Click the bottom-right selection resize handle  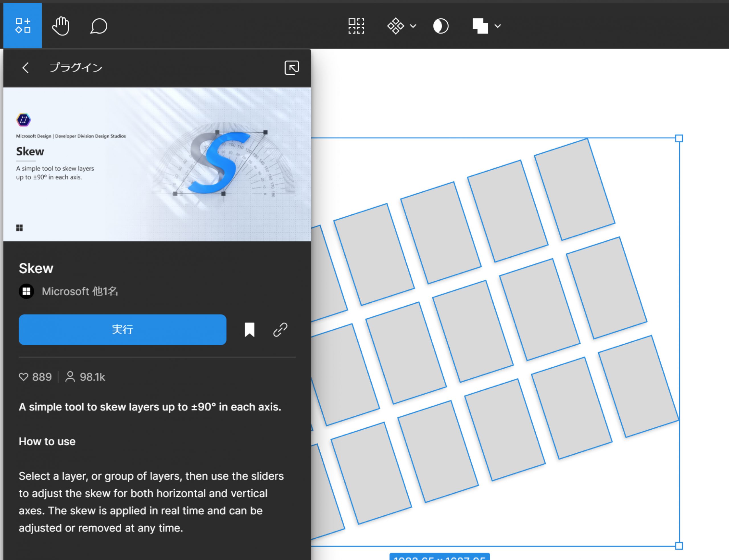(679, 546)
